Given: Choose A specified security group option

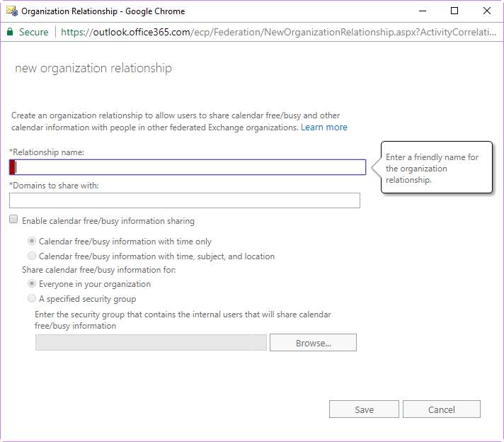Looking at the screenshot, I should click(32, 298).
